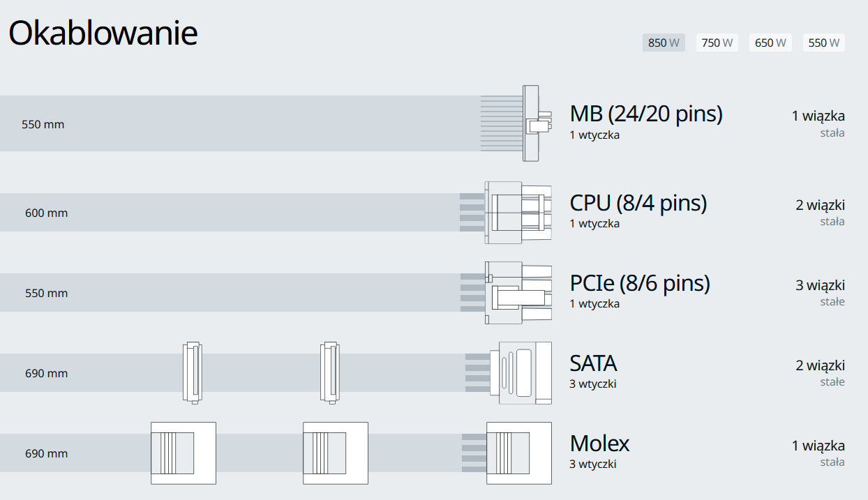Open the 550 W tab
Image resolution: width=868 pixels, height=500 pixels.
(823, 43)
